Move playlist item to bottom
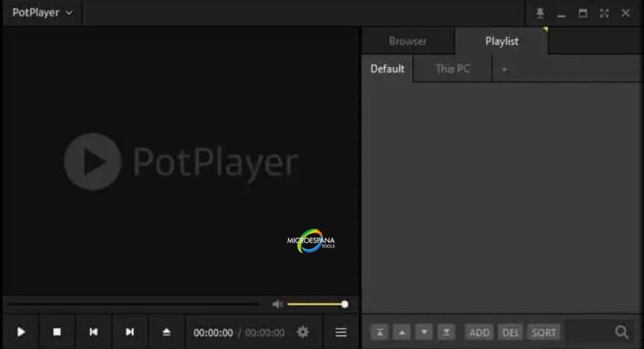644x349 pixels. pyautogui.click(x=447, y=333)
